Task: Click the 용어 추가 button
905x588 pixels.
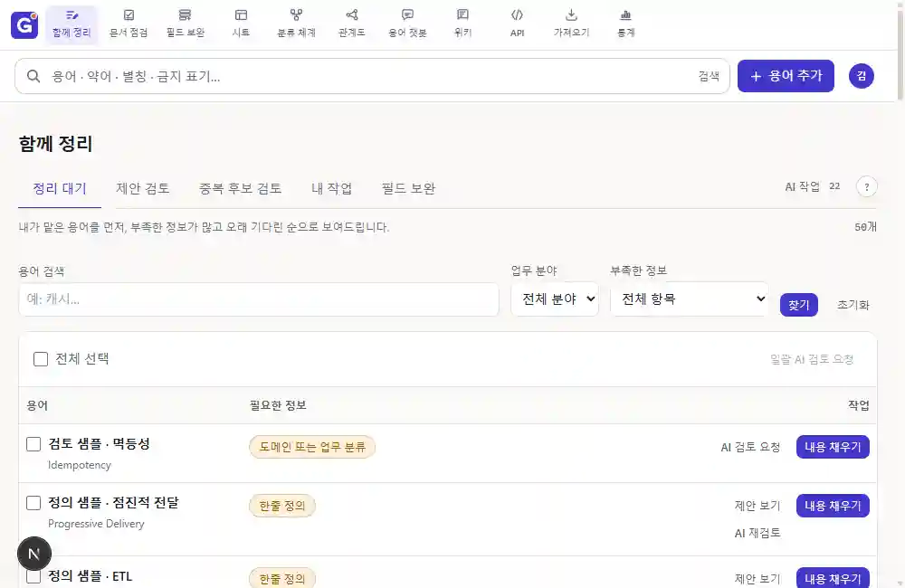Action: 786,76
